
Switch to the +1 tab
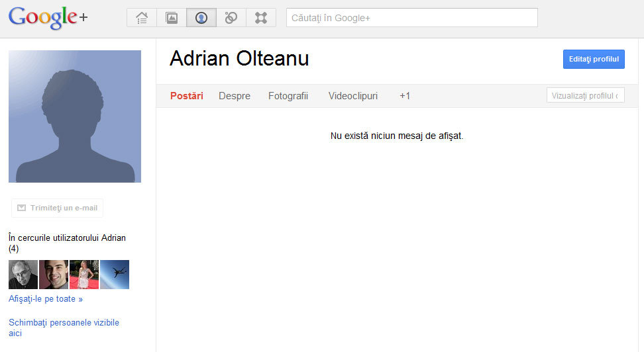pyautogui.click(x=405, y=96)
